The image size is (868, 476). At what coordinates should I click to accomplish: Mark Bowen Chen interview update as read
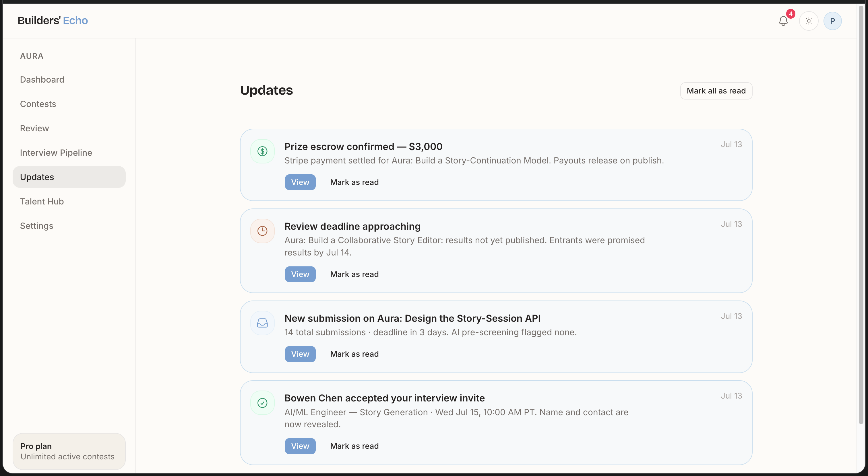[x=354, y=446]
